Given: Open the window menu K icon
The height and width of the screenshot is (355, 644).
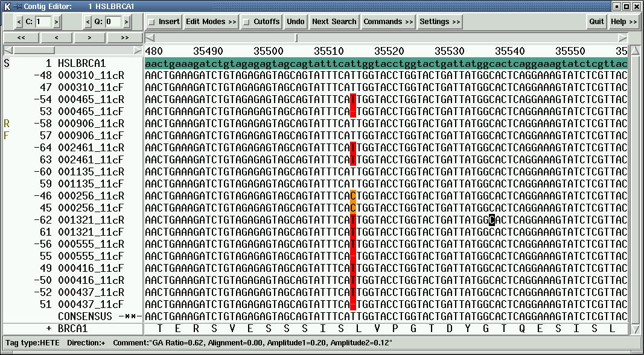Looking at the screenshot, I should pyautogui.click(x=7, y=6).
